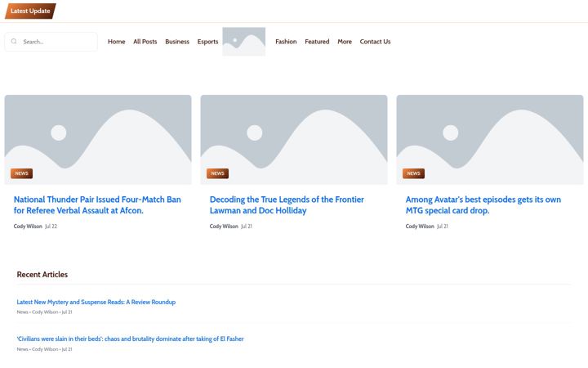
Task: Click NEWS tag on Frontier Lawman card
Action: (x=217, y=173)
